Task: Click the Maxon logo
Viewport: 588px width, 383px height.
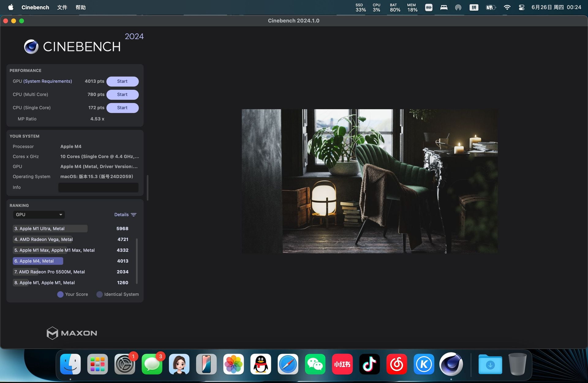Action: tap(72, 333)
